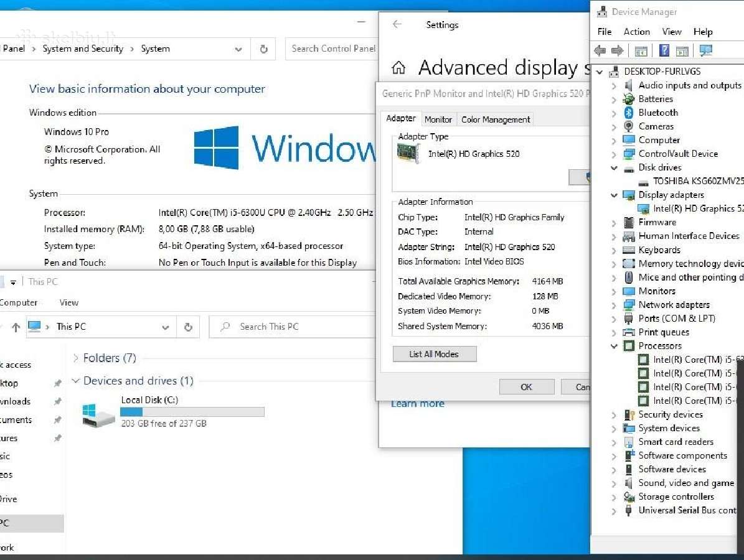
Task: Click refresh icon in This PC address bar
Action: tap(189, 327)
